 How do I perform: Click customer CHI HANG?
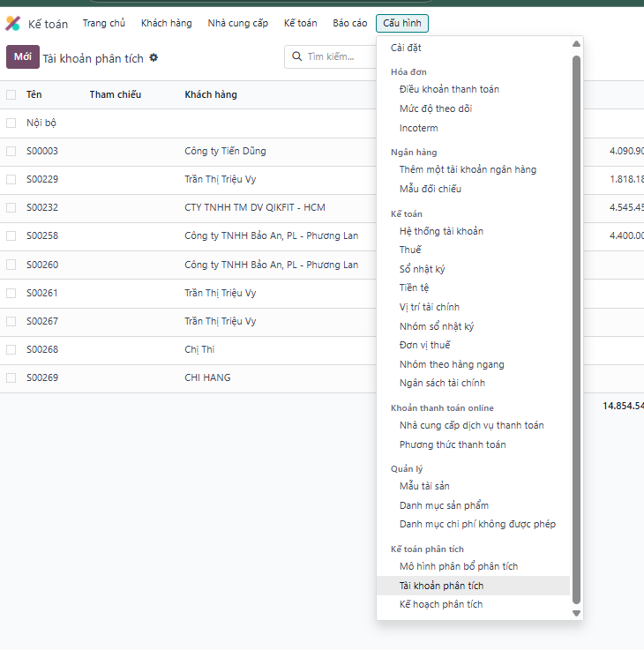click(207, 377)
